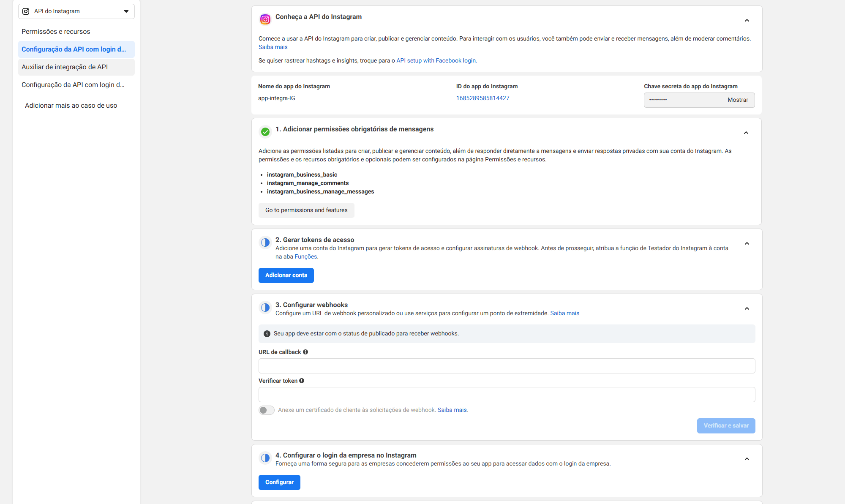Click the info icon next to URL de callback
Screen dimensions: 845x504
tap(305, 352)
